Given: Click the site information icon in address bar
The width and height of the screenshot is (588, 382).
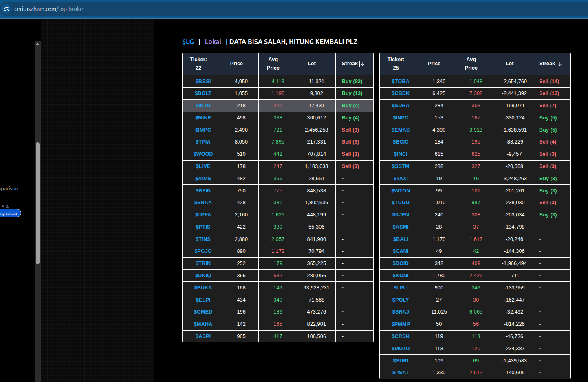Looking at the screenshot, I should point(6,9).
